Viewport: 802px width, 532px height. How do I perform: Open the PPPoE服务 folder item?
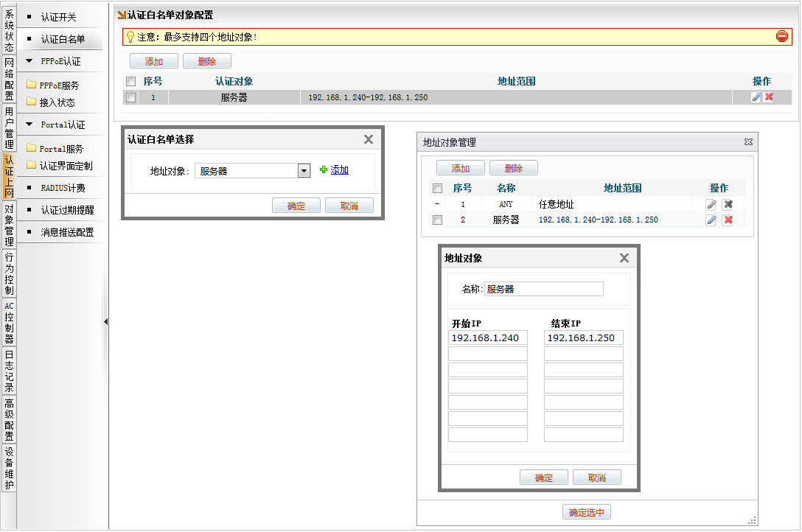59,85
